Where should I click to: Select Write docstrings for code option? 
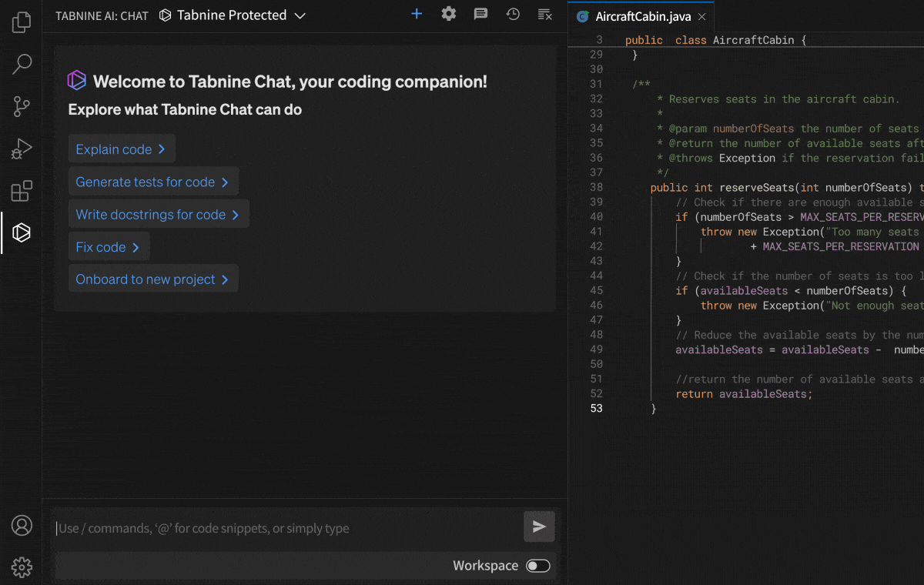158,215
